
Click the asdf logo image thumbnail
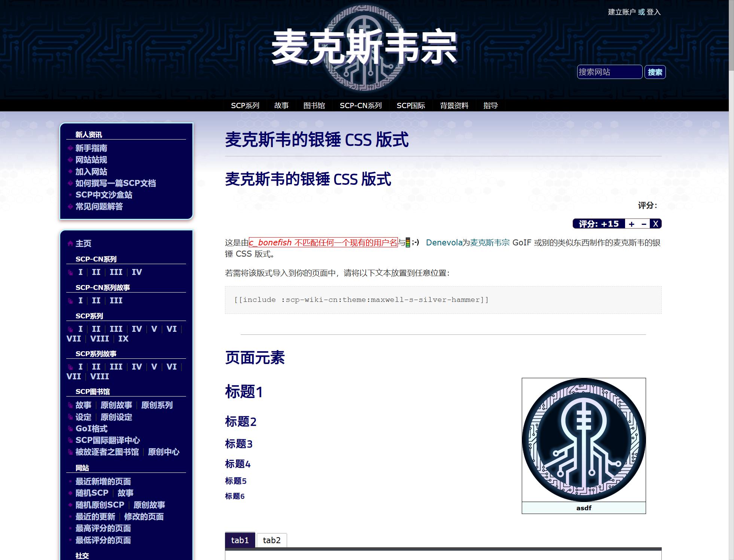pos(584,440)
